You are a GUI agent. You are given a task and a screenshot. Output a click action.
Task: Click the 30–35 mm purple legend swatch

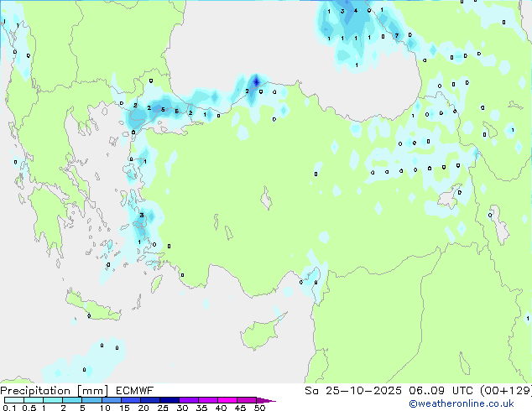[x=188, y=400]
